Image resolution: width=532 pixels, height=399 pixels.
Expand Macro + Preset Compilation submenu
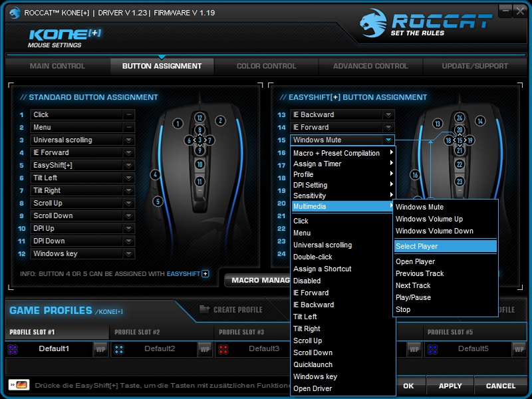coord(342,153)
